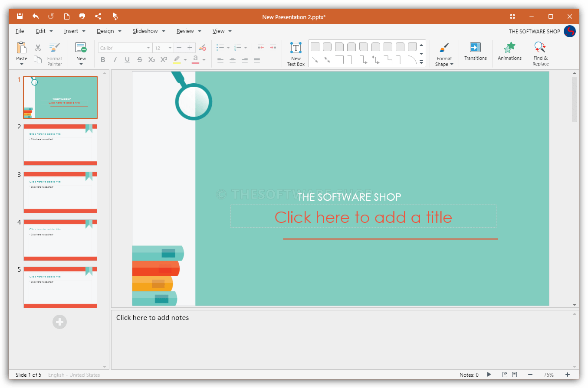Toggle bold formatting
Image resolution: width=588 pixels, height=388 pixels.
coord(103,59)
